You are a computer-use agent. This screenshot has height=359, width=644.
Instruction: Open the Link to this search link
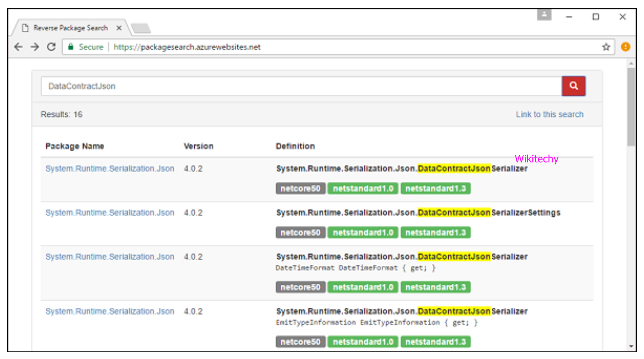click(550, 114)
